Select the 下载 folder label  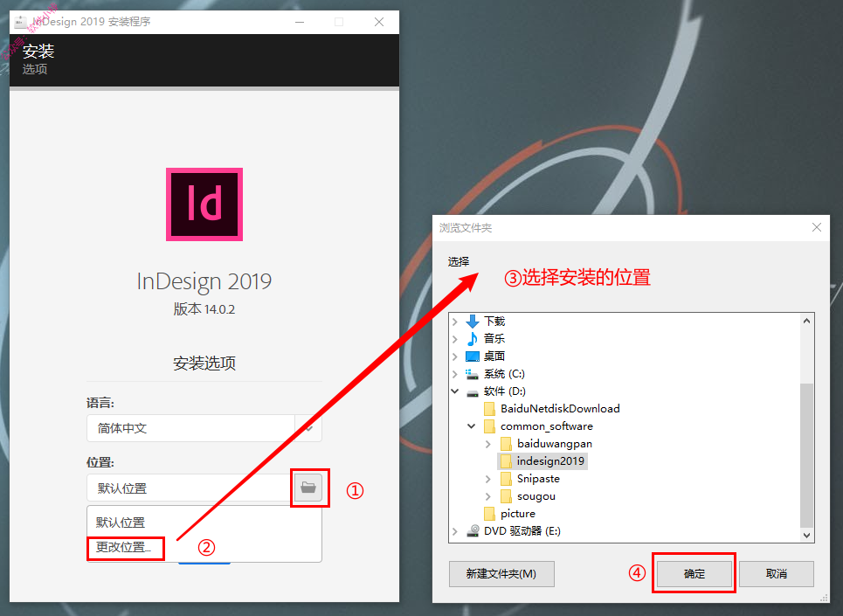click(x=494, y=322)
